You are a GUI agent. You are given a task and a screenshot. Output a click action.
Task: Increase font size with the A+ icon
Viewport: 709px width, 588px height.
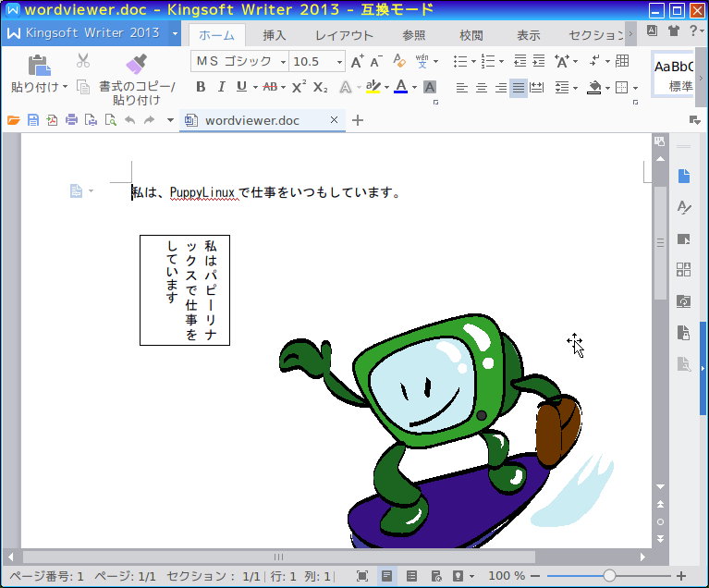[x=357, y=61]
